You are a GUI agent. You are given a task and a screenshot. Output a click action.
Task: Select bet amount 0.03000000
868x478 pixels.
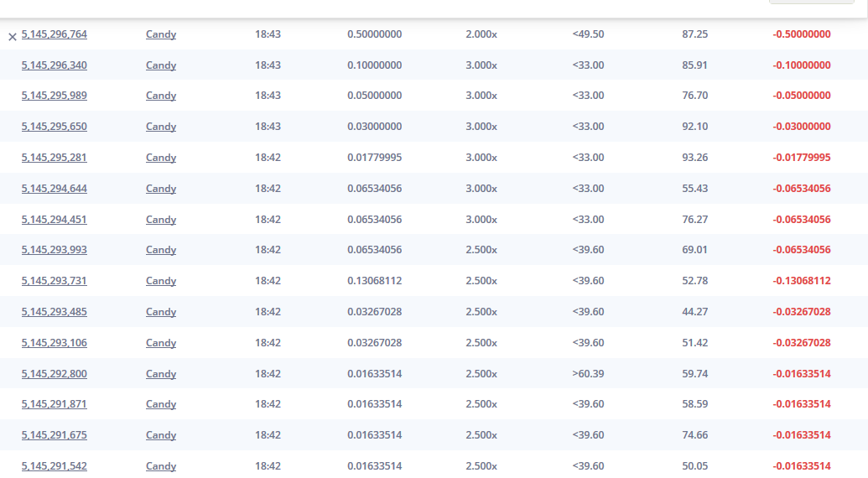pos(375,127)
